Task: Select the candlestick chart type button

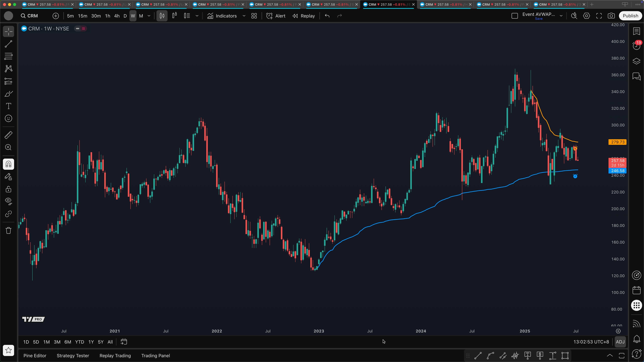Action: coord(162,16)
